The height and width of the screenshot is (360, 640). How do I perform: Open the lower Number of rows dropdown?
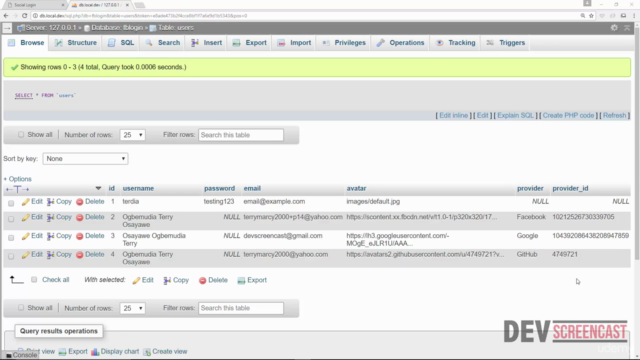click(x=133, y=308)
